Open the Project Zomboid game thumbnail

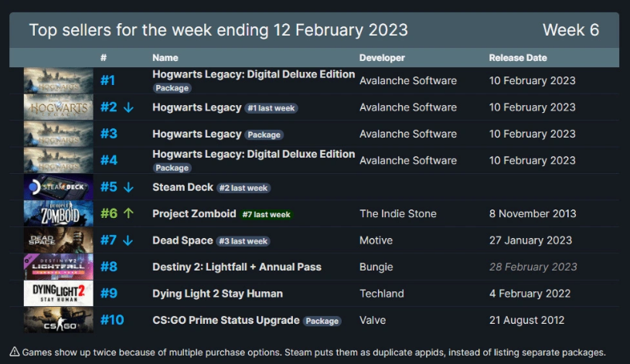click(x=58, y=213)
